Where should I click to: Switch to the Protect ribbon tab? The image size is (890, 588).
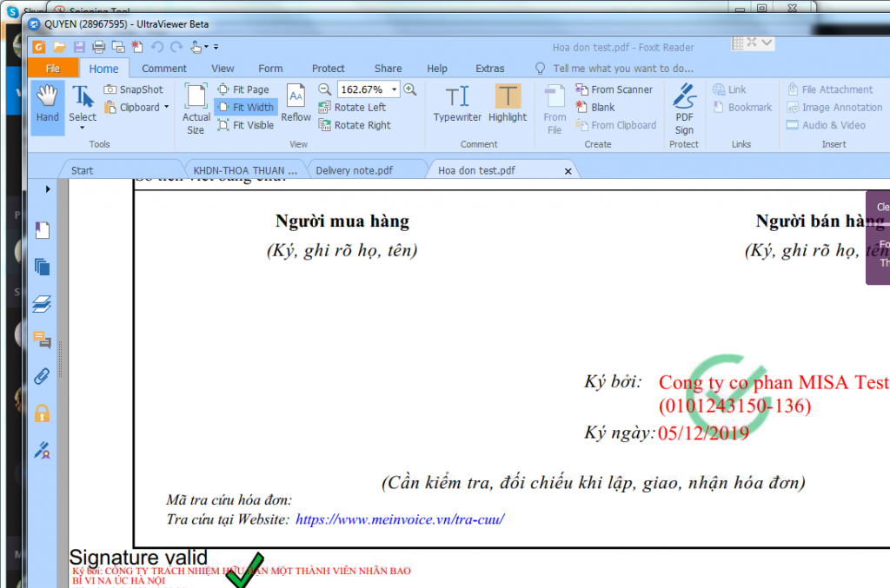[x=328, y=69]
